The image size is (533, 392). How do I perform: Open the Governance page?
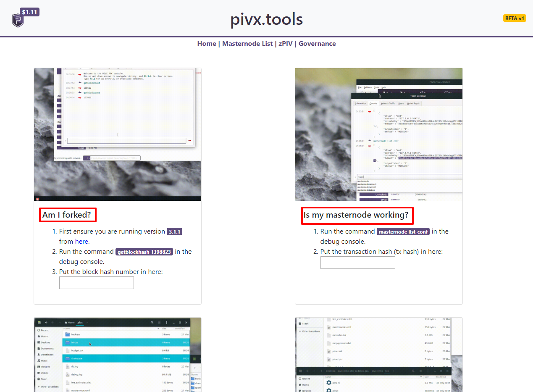(317, 43)
